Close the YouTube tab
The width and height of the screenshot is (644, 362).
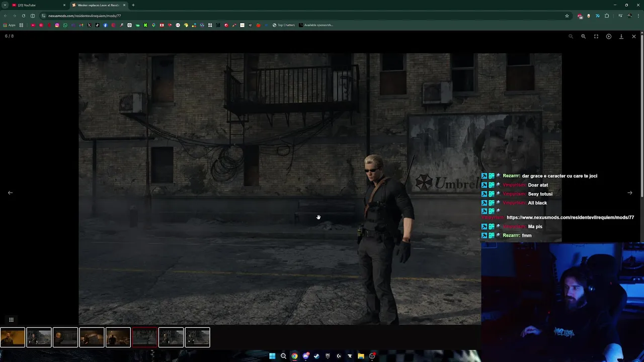pyautogui.click(x=64, y=5)
